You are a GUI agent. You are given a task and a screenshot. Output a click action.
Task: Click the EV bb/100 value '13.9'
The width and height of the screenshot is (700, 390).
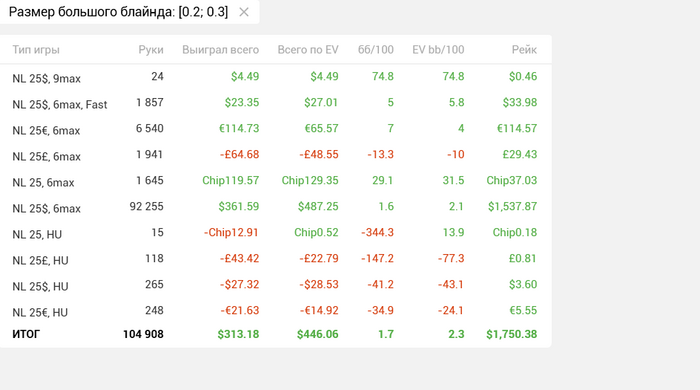click(x=453, y=232)
